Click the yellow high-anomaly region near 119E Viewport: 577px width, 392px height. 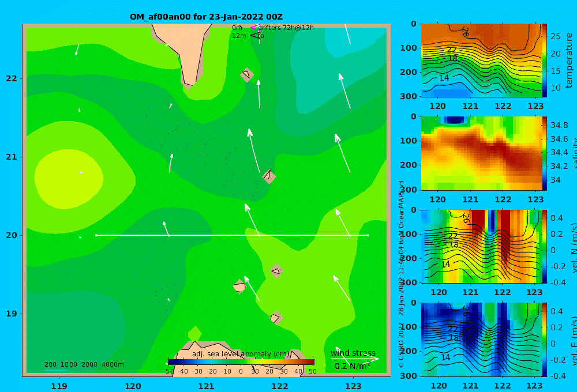click(69, 179)
